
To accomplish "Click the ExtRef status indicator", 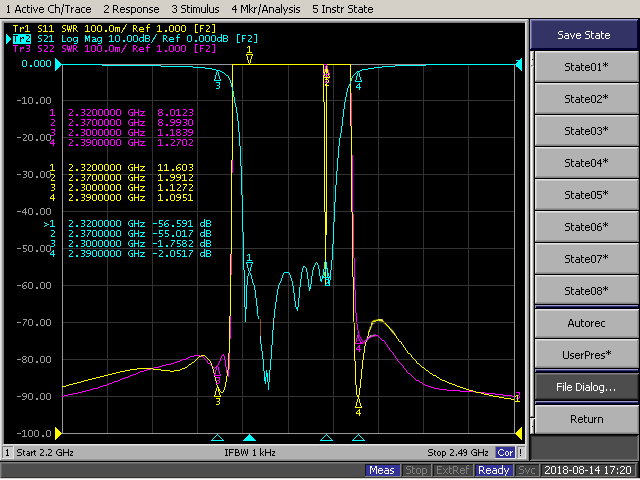I will click(452, 471).
